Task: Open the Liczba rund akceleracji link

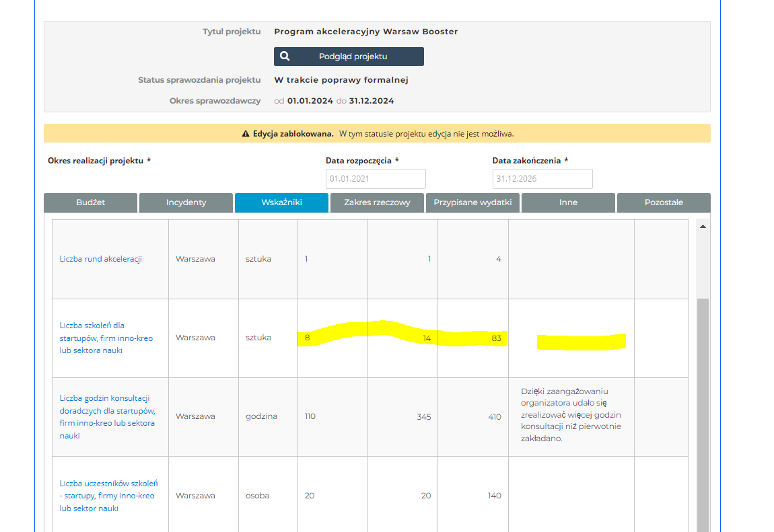Action: click(x=101, y=259)
